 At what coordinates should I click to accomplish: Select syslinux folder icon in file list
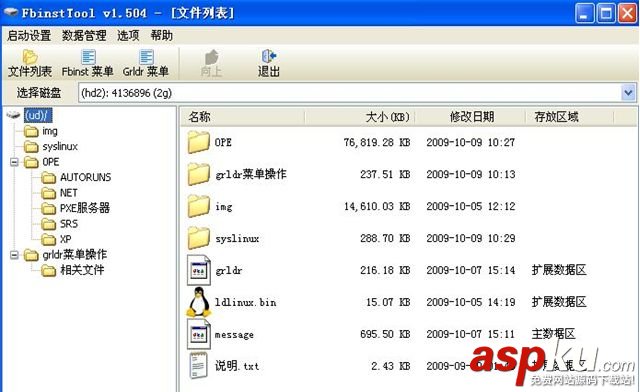point(199,238)
